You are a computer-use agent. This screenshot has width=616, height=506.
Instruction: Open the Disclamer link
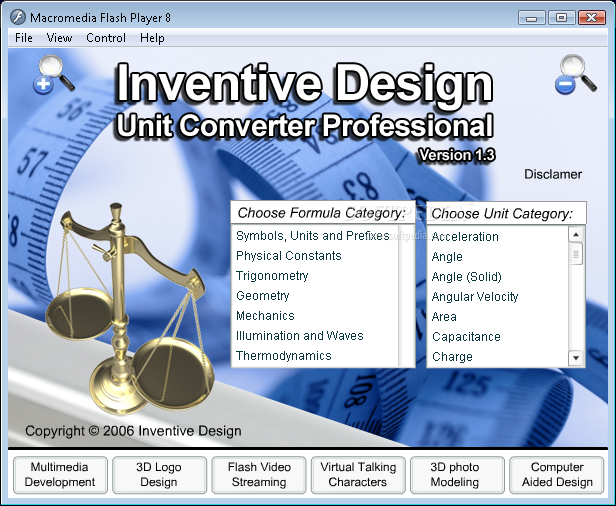tap(553, 174)
